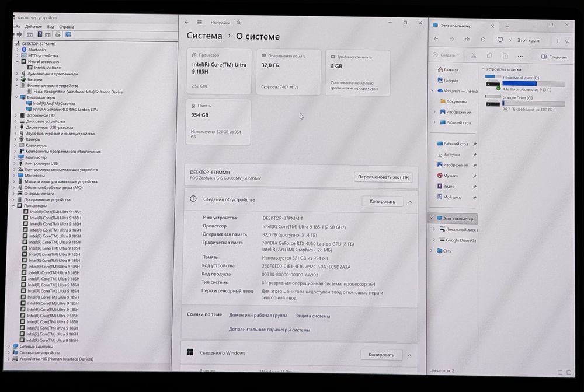The width and height of the screenshot is (584, 392).
Task: Select Этот компьютер in Explorer sidebar
Action: click(x=453, y=219)
